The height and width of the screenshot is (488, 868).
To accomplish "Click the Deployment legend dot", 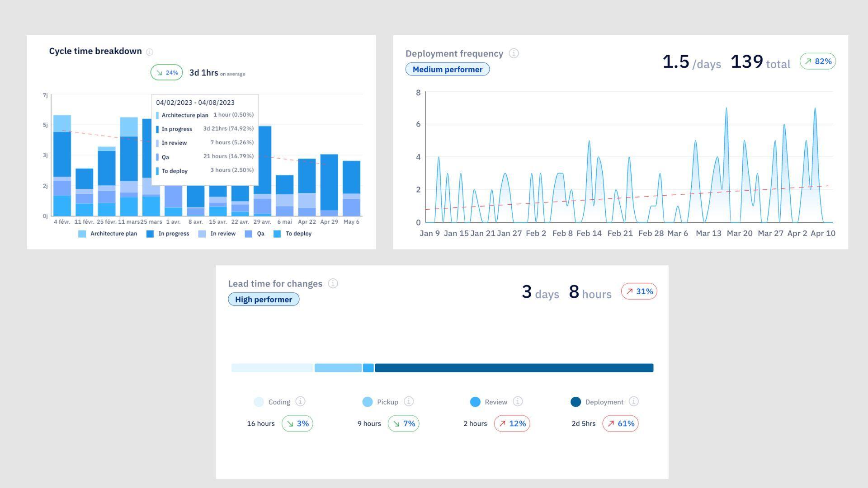I will [x=576, y=402].
